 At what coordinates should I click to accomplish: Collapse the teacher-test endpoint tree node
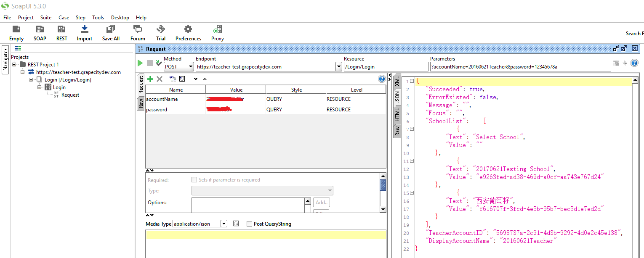(22, 72)
